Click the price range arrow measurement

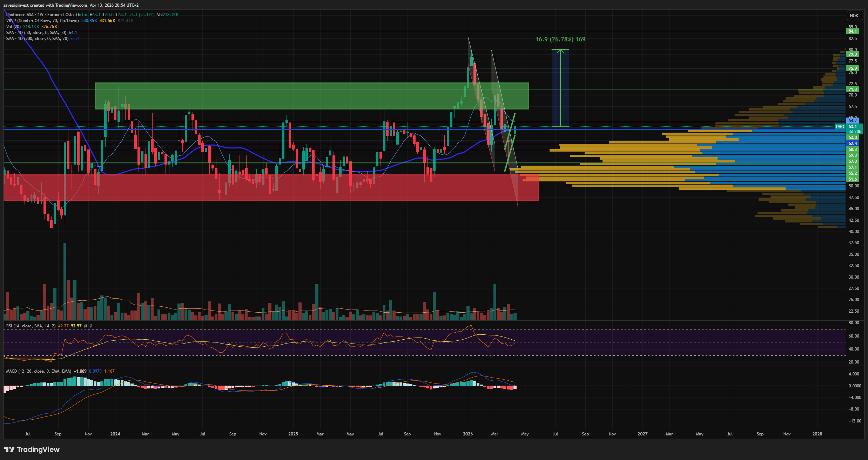coord(560,88)
